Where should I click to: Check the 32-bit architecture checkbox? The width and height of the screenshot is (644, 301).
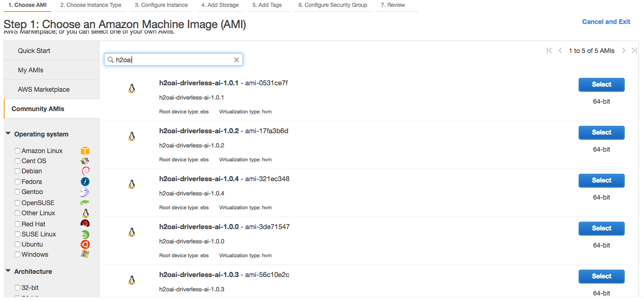click(x=17, y=287)
